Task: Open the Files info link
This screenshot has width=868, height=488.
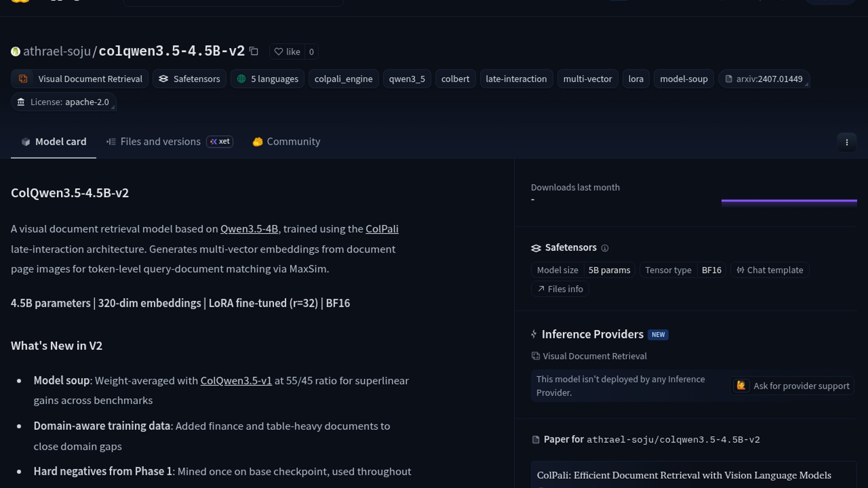Action: click(x=560, y=289)
